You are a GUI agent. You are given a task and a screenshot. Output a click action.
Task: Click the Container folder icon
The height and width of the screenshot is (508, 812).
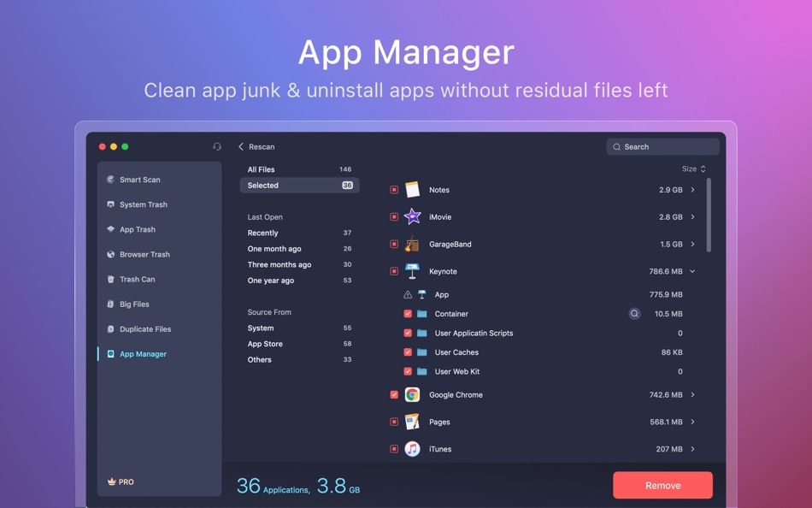coord(422,314)
